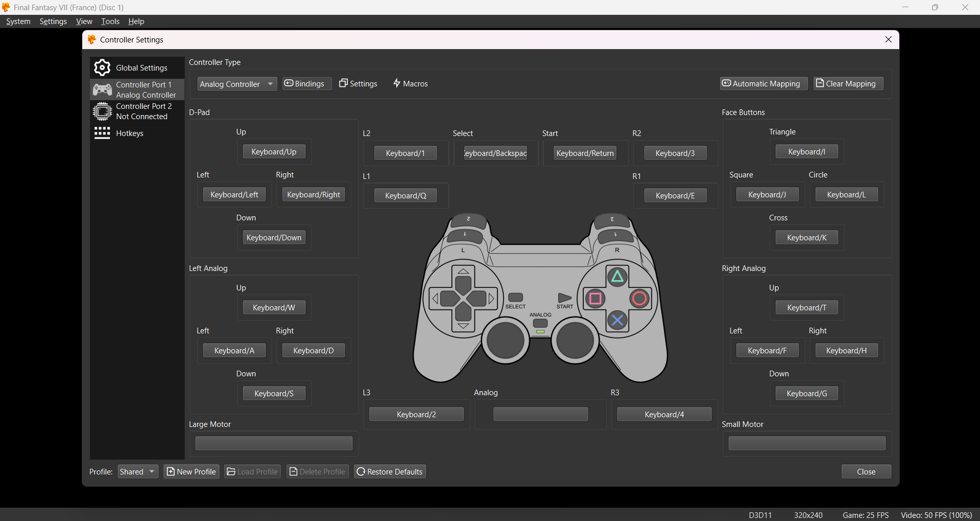Open the Tools menu
This screenshot has width=980, height=521.
pyautogui.click(x=110, y=21)
